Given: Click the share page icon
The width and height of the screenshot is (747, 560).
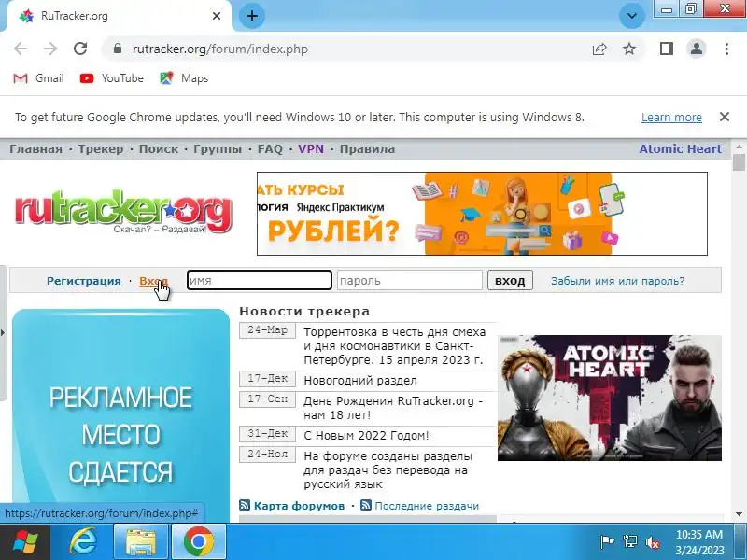Looking at the screenshot, I should point(599,49).
